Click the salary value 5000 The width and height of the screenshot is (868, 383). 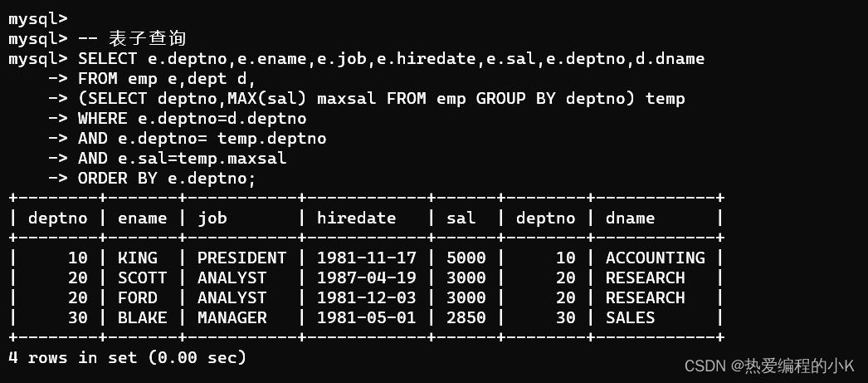coord(466,258)
